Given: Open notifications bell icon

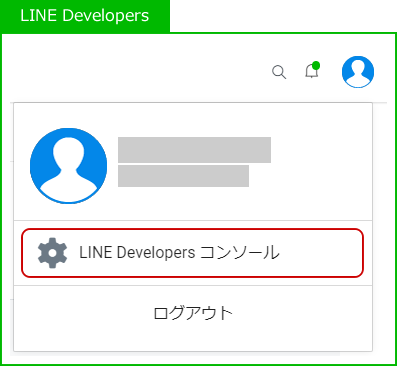Looking at the screenshot, I should click(312, 70).
